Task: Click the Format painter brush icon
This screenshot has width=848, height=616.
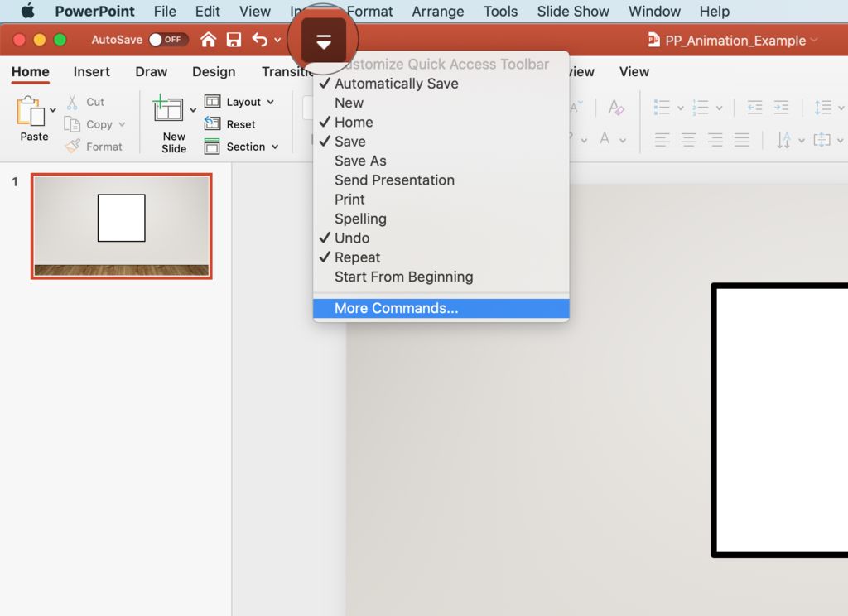Action: pyautogui.click(x=73, y=146)
